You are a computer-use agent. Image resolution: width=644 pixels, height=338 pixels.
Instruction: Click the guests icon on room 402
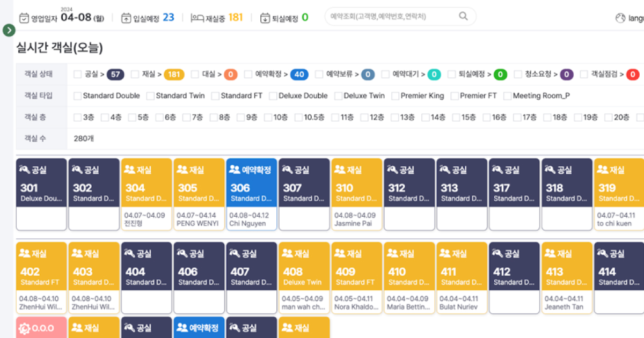tap(25, 253)
